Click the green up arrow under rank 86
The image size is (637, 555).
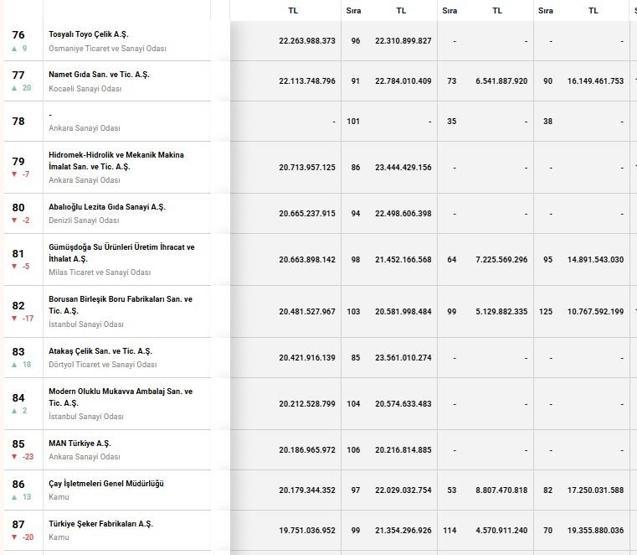pyautogui.click(x=14, y=497)
